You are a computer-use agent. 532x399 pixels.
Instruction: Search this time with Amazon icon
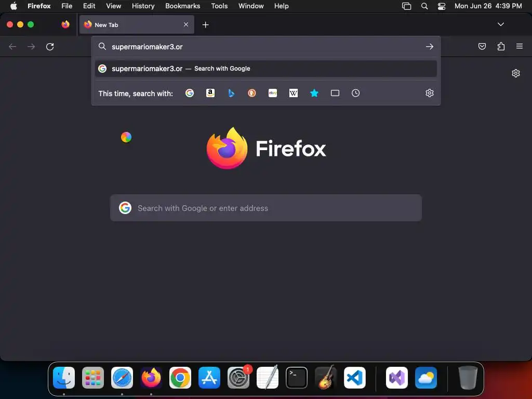point(210,93)
